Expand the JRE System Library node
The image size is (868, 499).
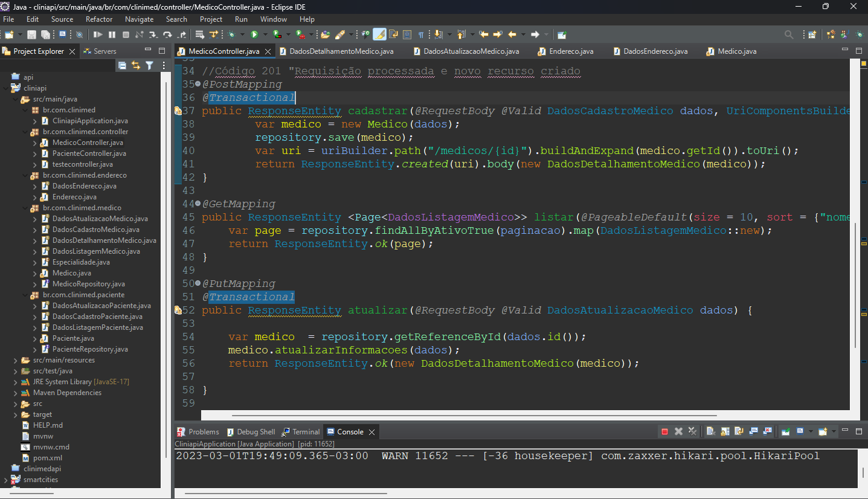pyautogui.click(x=16, y=382)
